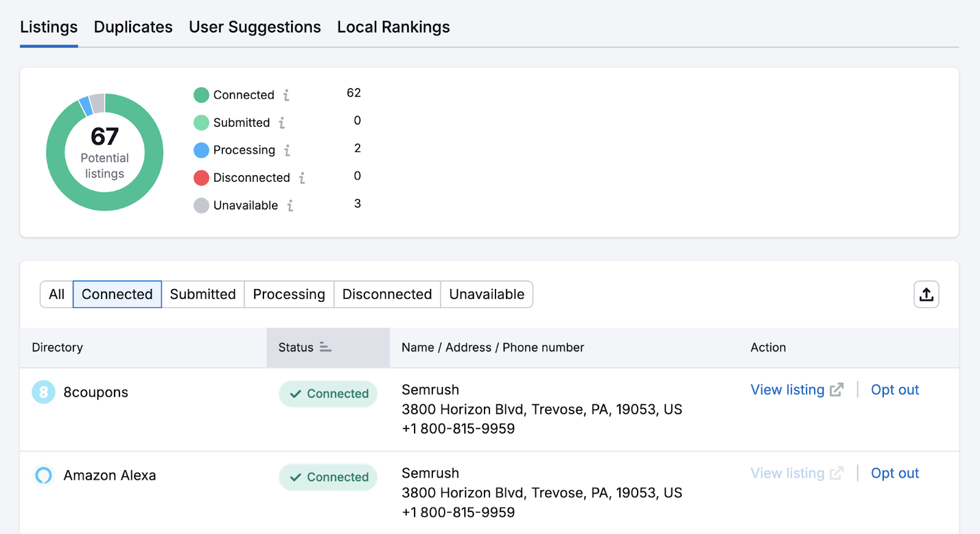980x534 pixels.
Task: Opt out of Amazon Alexa listing
Action: coord(895,473)
